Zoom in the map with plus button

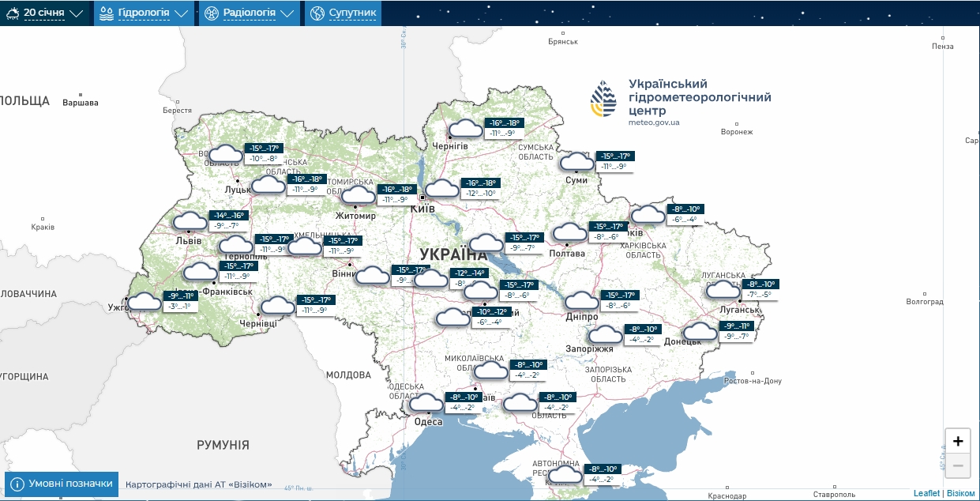point(958,441)
